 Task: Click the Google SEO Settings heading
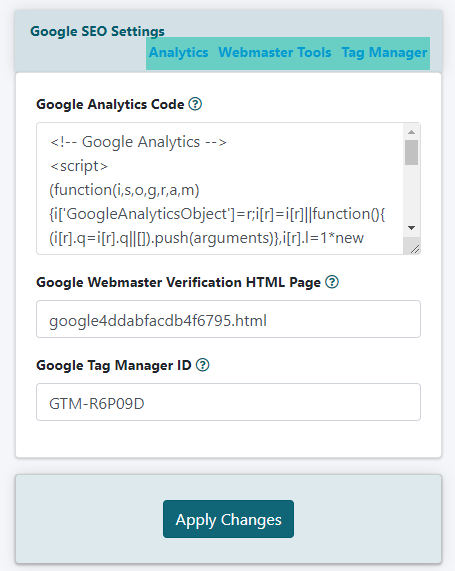pyautogui.click(x=97, y=32)
